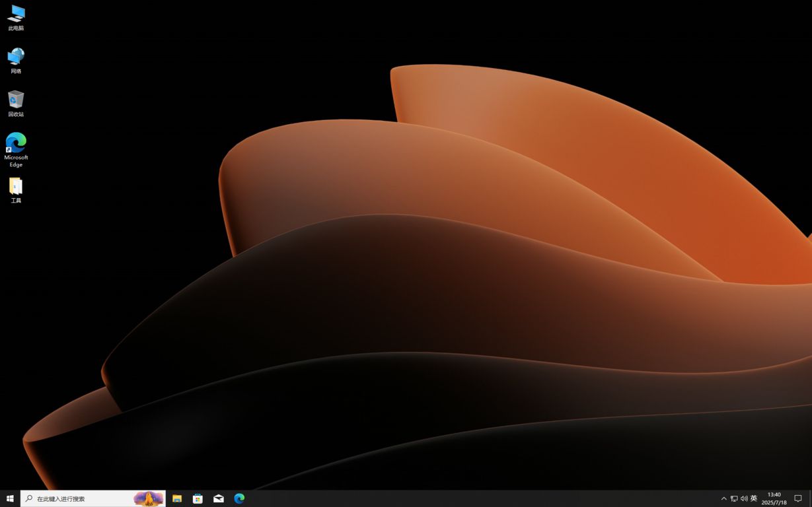Launch Microsoft Store from the taskbar

[x=198, y=498]
